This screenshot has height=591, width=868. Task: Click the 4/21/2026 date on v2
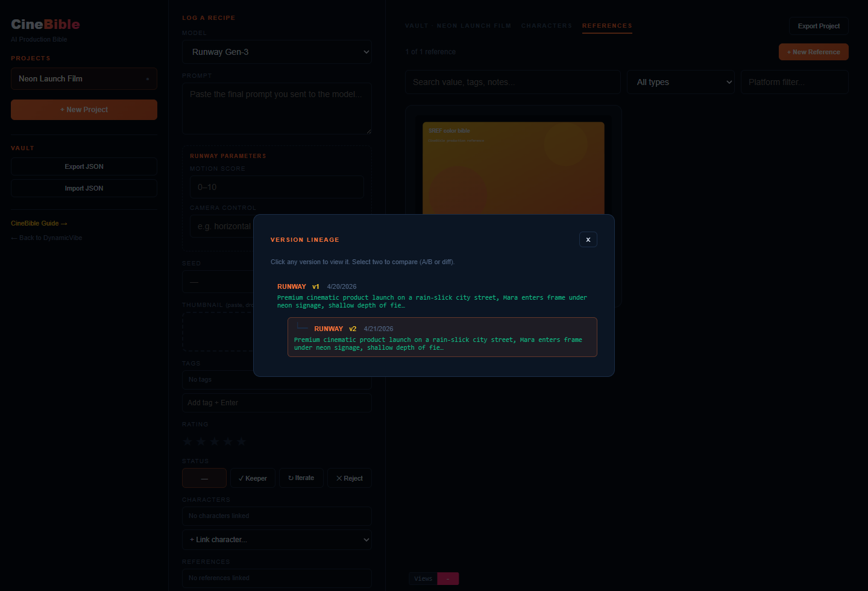pos(379,329)
